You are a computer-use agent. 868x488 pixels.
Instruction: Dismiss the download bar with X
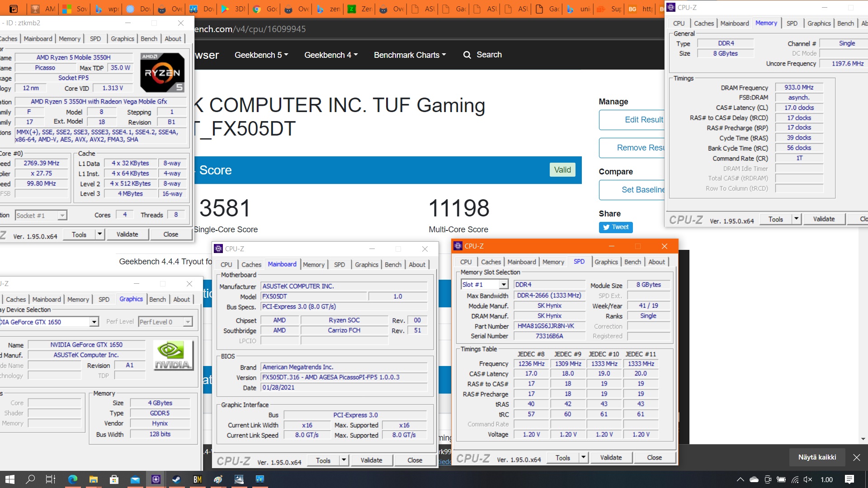tap(856, 457)
